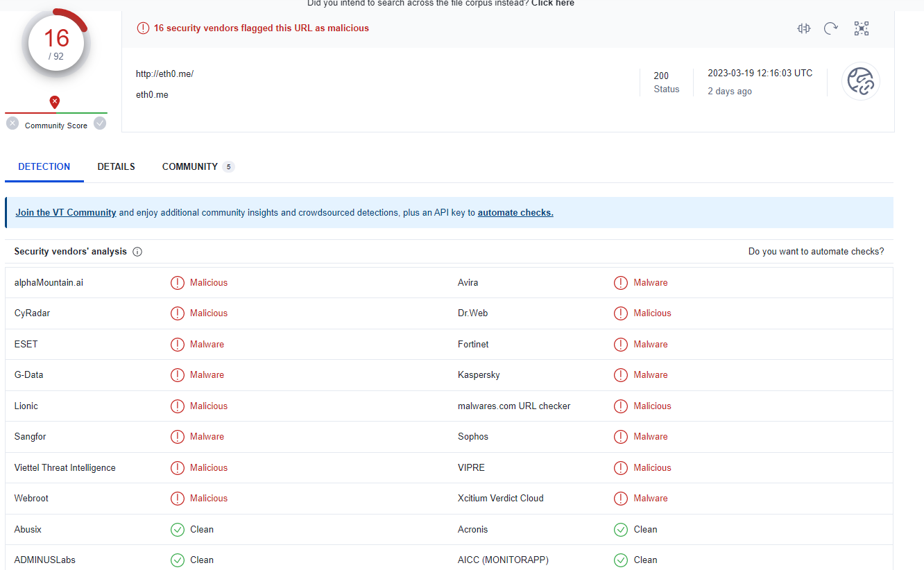Screen dimensions: 924x570
Task: Reanalyze the URL using the circular refresh icon
Action: point(831,28)
